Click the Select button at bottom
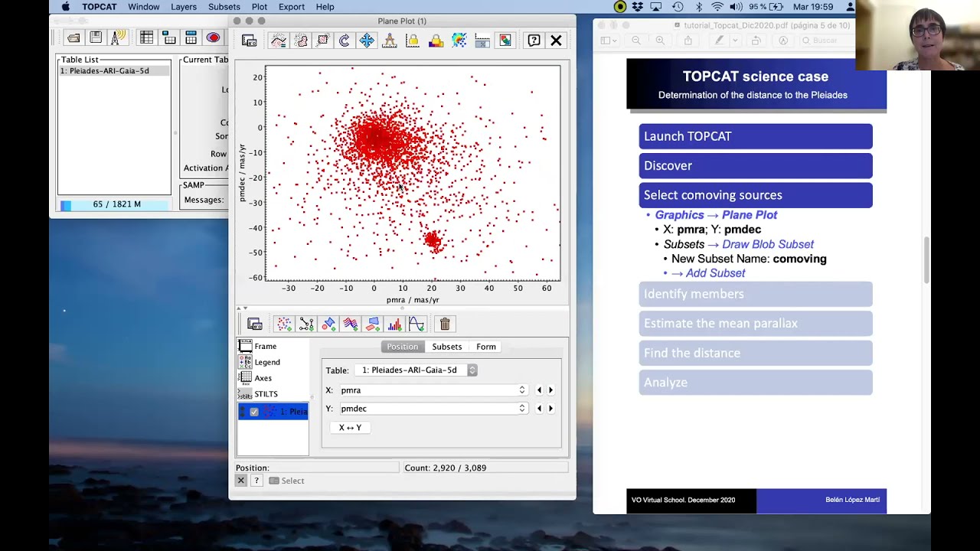The height and width of the screenshot is (551, 980). 286,481
